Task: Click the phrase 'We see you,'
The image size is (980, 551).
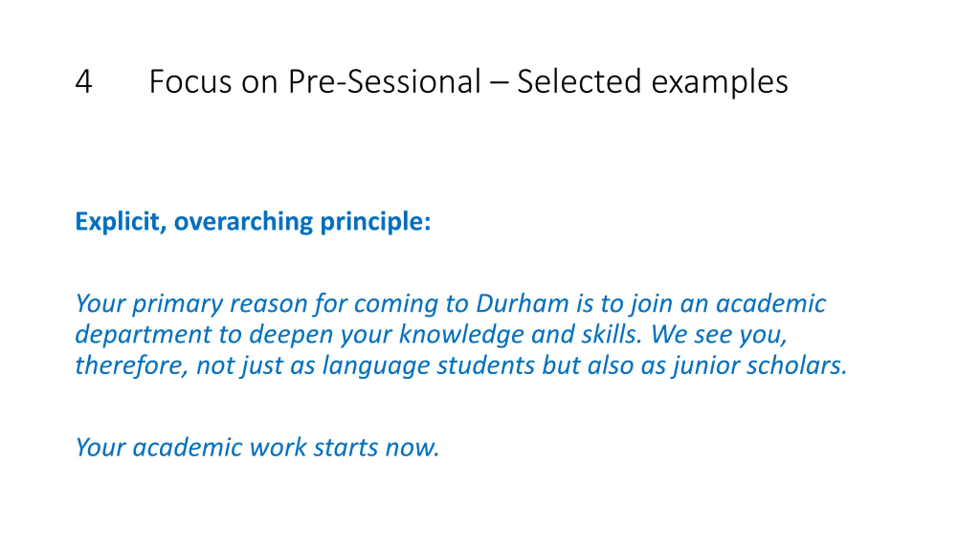Action: pos(719,334)
